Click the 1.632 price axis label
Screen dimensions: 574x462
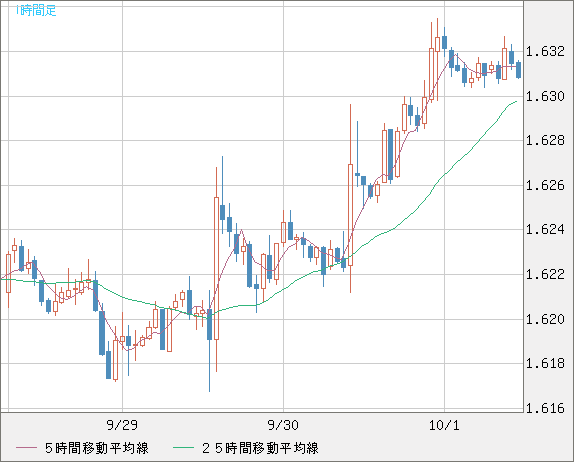click(x=545, y=52)
